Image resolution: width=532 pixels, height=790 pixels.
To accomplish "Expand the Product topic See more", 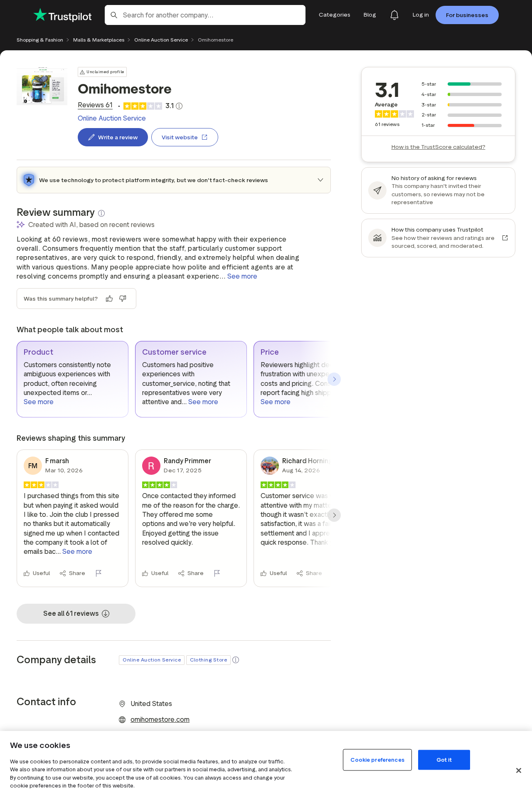I will pyautogui.click(x=39, y=402).
